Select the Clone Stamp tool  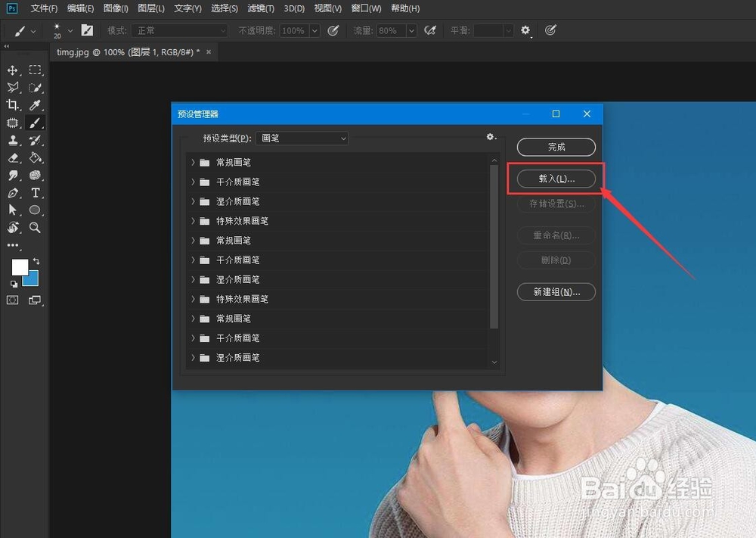tap(13, 141)
